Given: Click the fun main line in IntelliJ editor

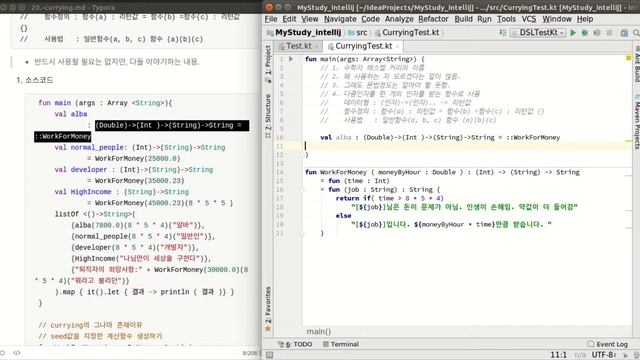Looking at the screenshot, I should coord(364,59).
